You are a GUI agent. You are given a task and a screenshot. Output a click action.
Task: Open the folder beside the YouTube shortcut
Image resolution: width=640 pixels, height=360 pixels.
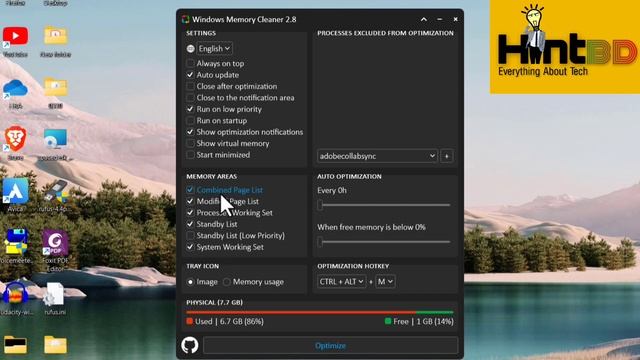pos(55,36)
